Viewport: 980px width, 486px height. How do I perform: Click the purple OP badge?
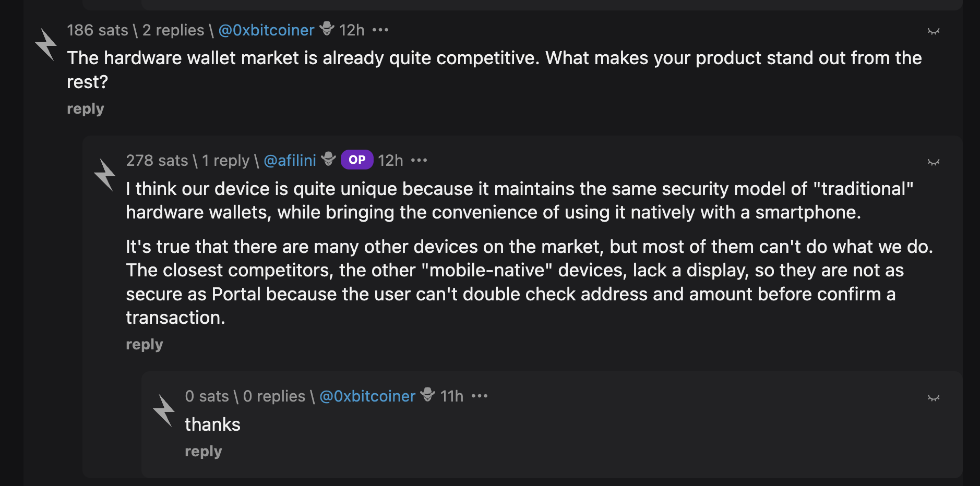[357, 160]
